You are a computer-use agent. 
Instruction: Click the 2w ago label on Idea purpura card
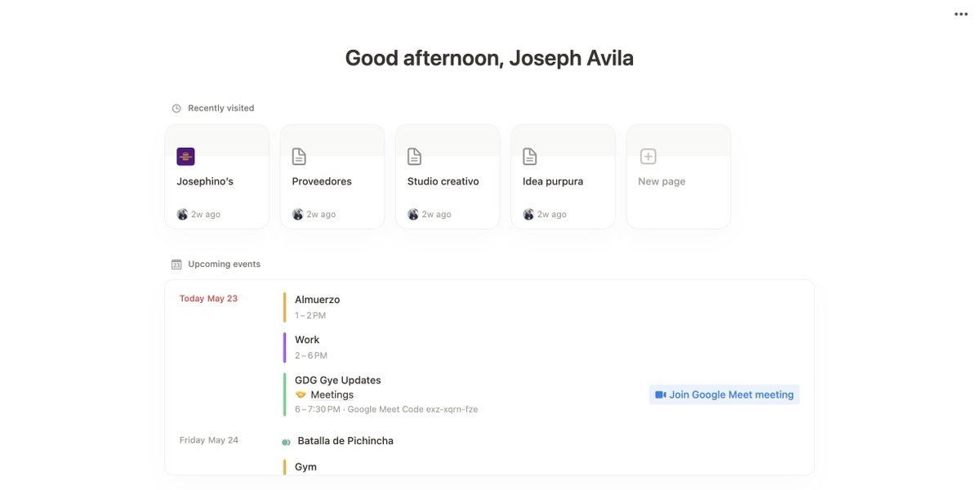point(552,215)
